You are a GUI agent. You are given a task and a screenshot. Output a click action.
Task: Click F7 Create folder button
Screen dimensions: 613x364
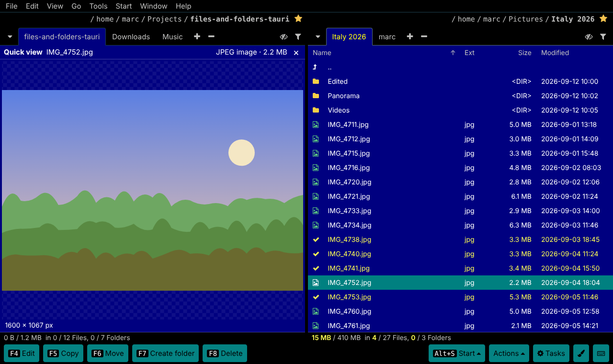tap(165, 353)
